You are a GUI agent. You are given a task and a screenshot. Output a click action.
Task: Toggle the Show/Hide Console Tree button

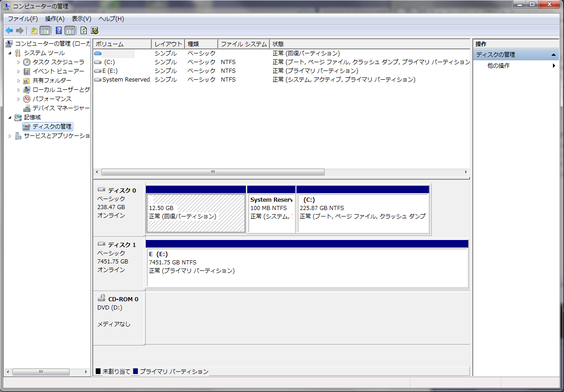(45, 31)
